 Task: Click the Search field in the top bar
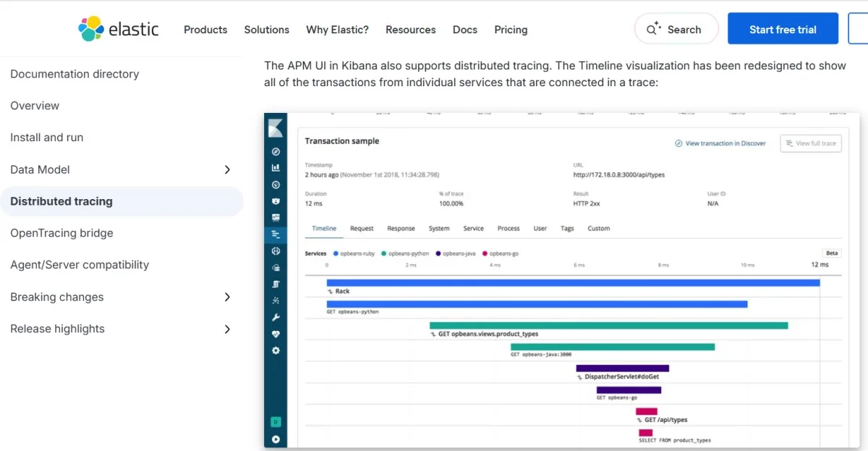pos(676,29)
